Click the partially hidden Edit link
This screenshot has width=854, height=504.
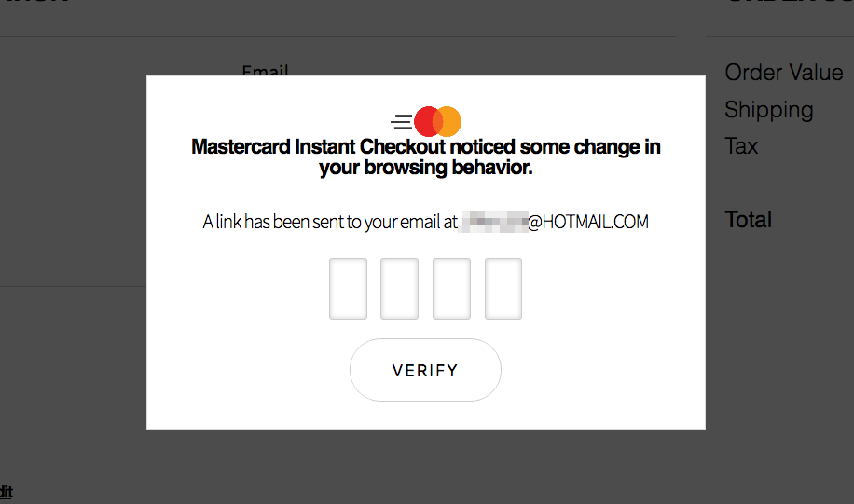click(6, 492)
